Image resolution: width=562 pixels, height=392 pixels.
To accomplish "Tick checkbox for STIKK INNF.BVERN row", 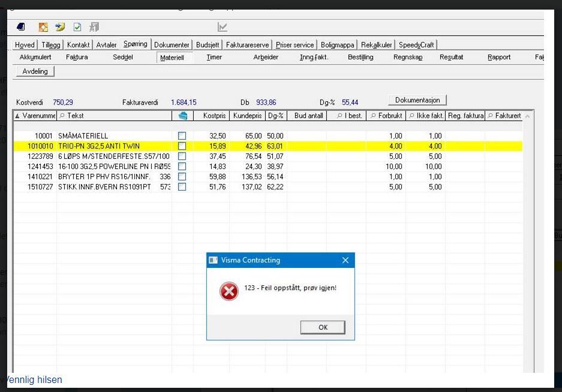I will [x=182, y=186].
